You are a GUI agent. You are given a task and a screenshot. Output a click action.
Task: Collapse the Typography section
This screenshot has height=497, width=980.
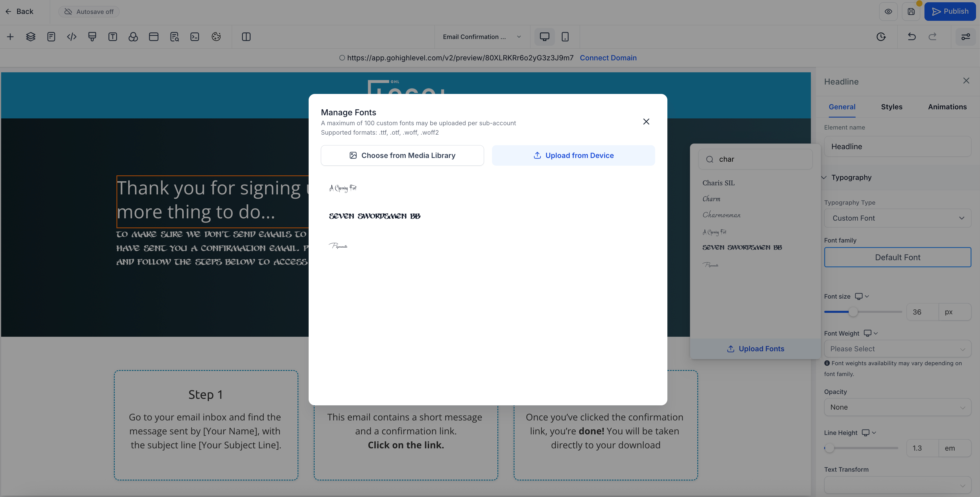coord(824,177)
